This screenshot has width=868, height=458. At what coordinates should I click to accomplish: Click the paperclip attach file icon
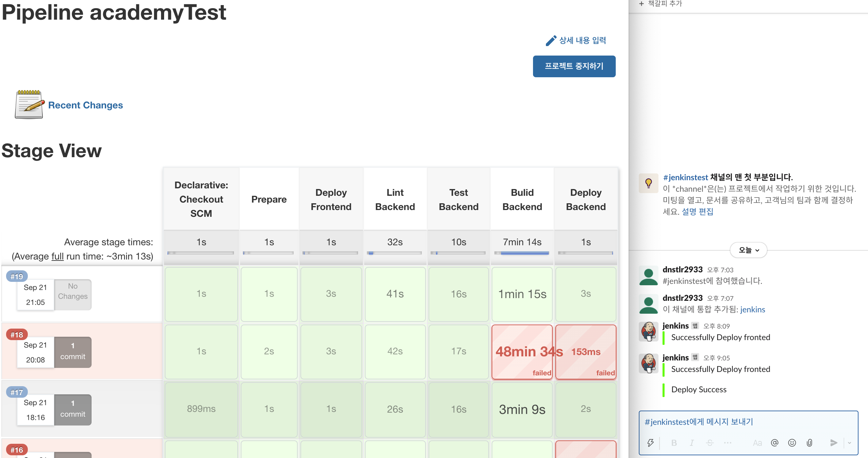point(809,443)
